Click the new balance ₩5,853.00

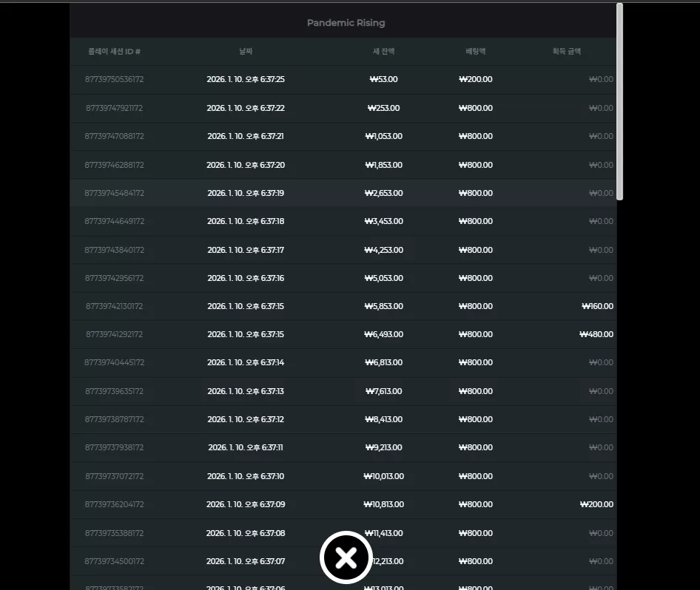point(383,306)
